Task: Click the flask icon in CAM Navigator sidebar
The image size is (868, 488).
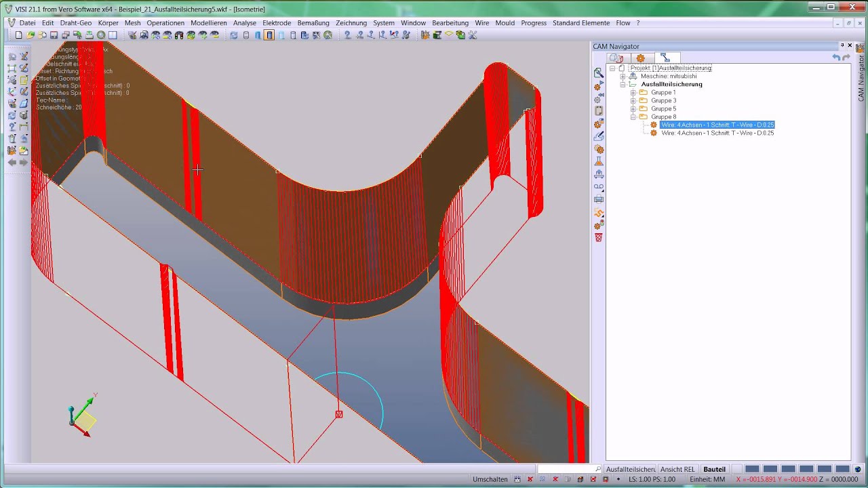Action: coord(599,161)
